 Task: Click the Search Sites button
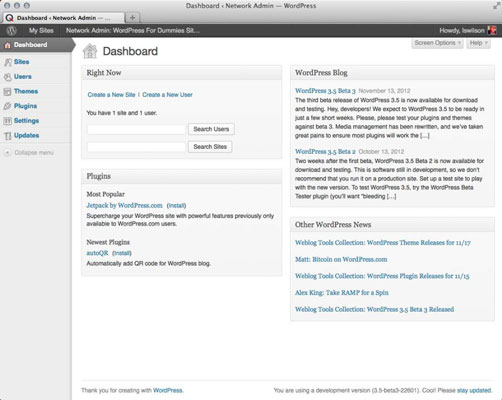(x=210, y=147)
